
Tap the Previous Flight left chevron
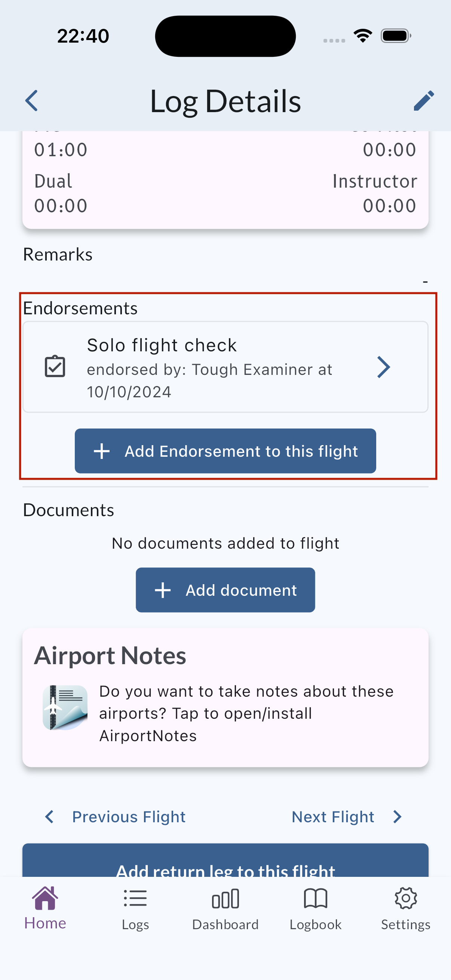click(49, 816)
